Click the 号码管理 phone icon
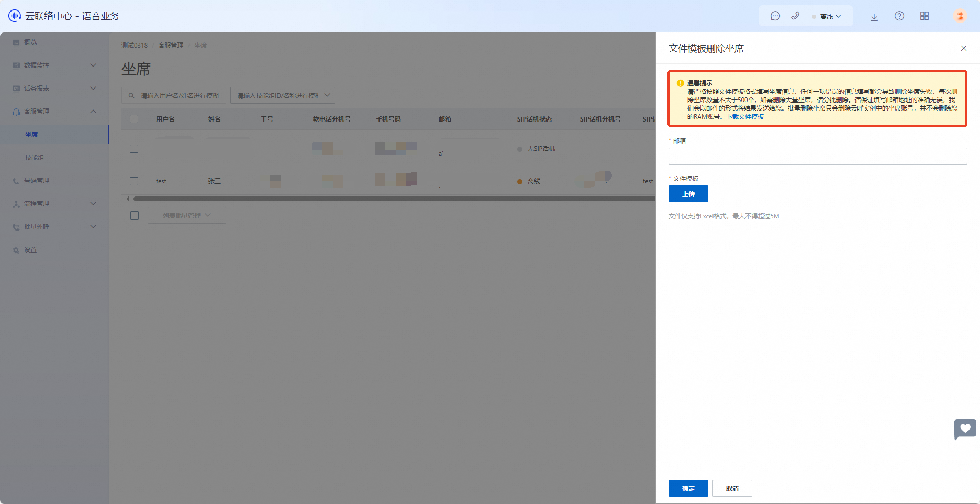 coord(16,181)
